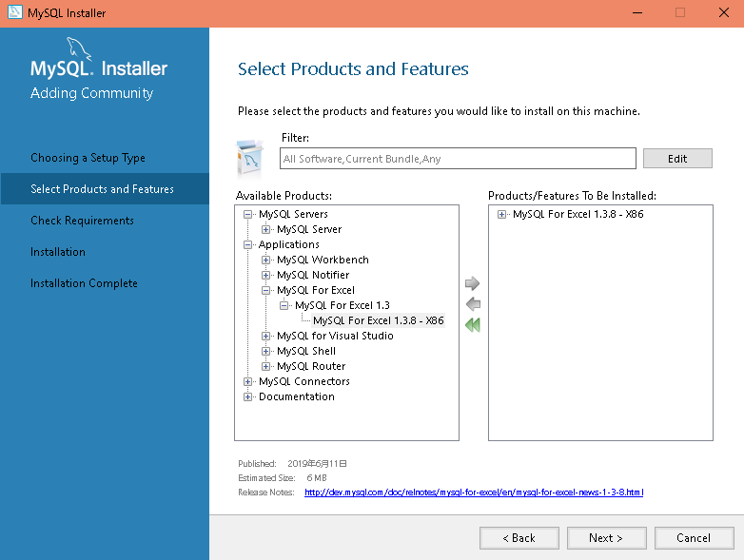The image size is (744, 560).
Task: Select Documentation tree item
Action: (x=297, y=396)
